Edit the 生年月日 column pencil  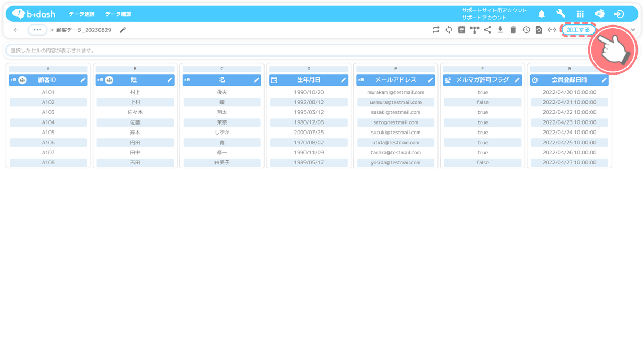[343, 80]
